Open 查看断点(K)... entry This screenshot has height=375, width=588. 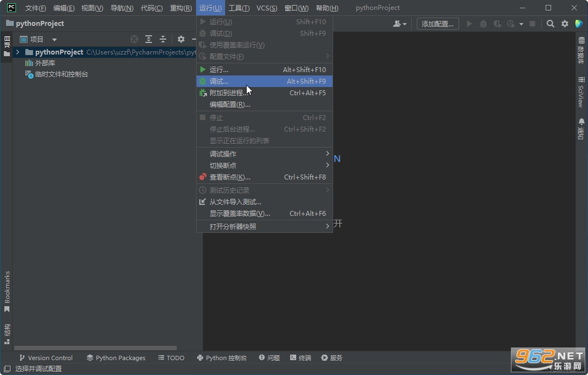pyautogui.click(x=264, y=177)
